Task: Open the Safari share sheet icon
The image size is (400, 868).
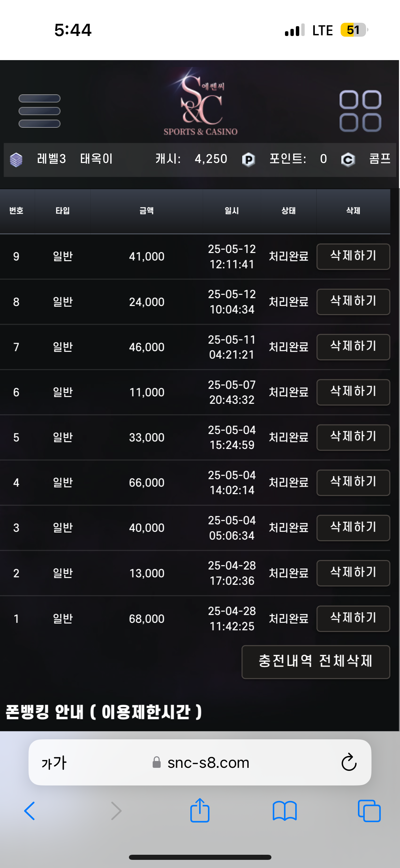Action: tap(200, 811)
